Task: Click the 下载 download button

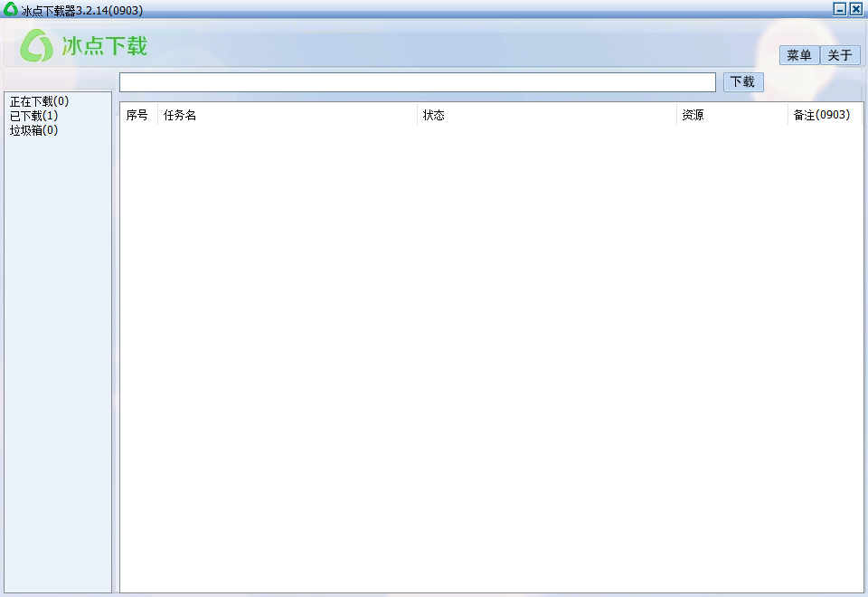Action: [x=743, y=82]
